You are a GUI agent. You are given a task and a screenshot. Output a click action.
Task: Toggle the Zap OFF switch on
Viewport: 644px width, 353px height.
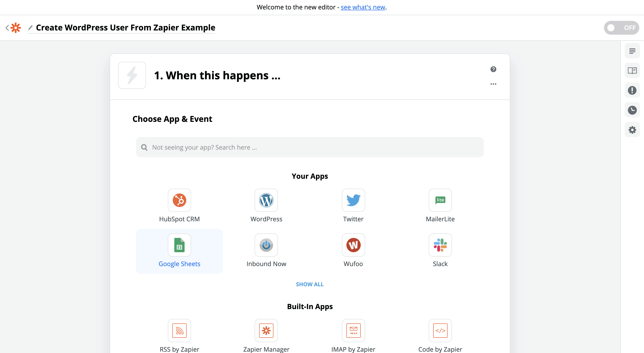[x=621, y=28]
